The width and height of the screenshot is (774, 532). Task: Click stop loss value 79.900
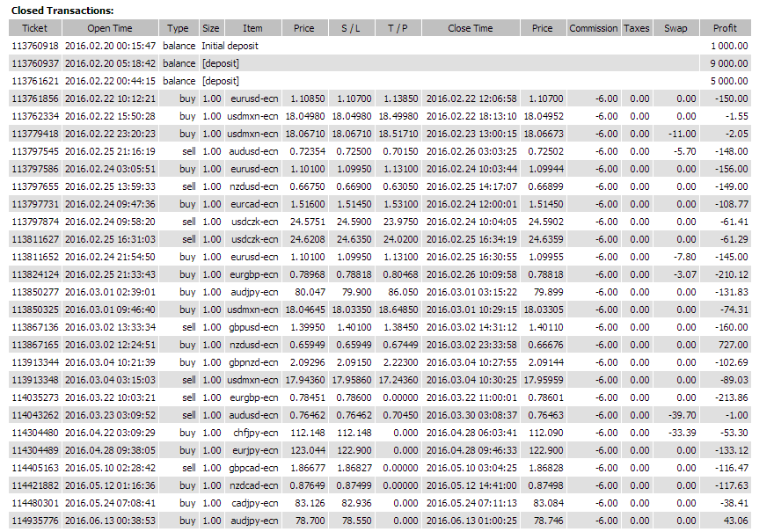pos(357,292)
